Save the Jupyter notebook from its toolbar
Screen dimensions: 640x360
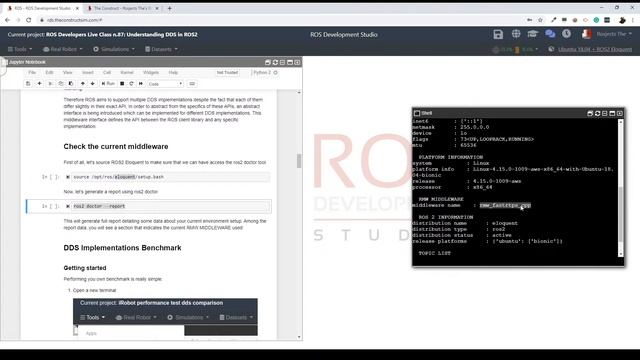click(x=28, y=84)
